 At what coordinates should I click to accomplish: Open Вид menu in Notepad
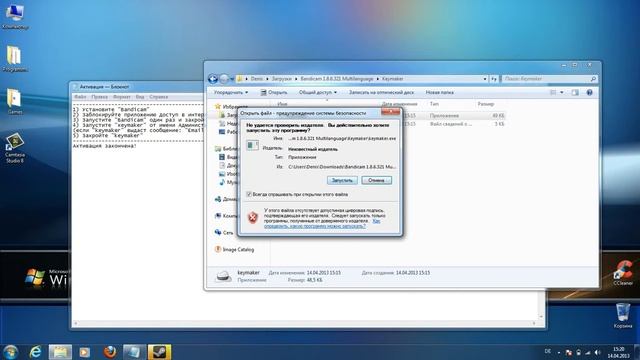click(x=140, y=97)
